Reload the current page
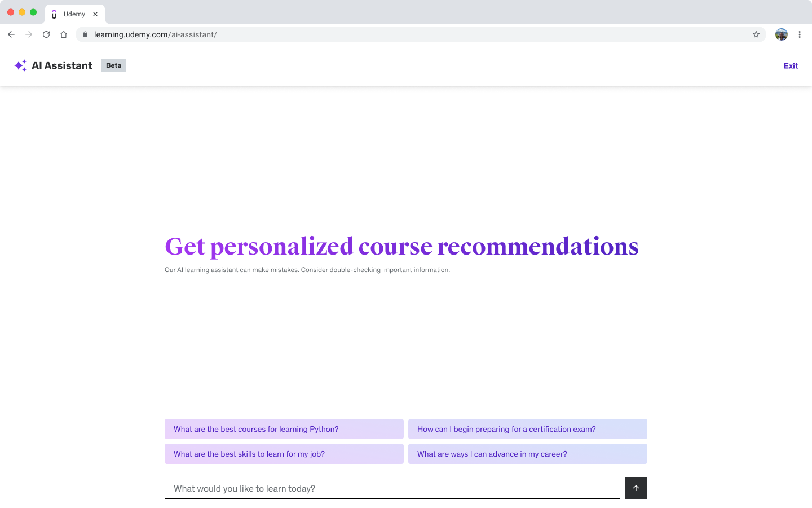Image resolution: width=812 pixels, height=508 pixels. tap(46, 34)
